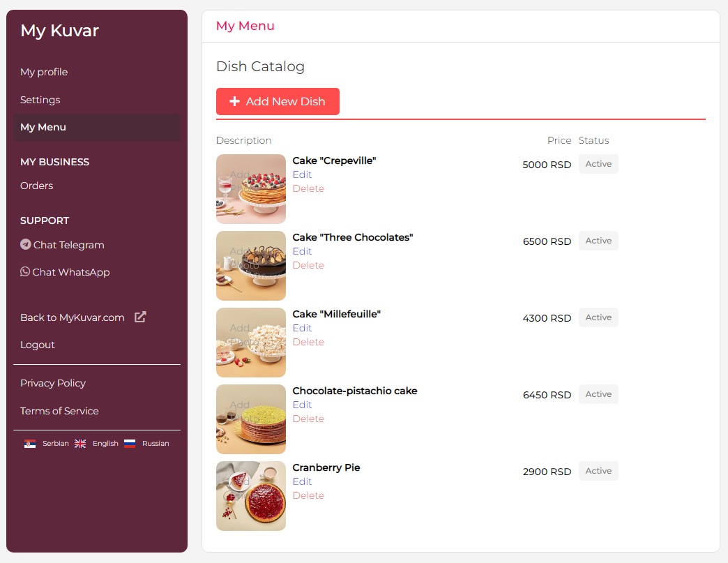The height and width of the screenshot is (563, 728).
Task: Click the external link icon beside MyKuvar.com
Action: (x=140, y=317)
